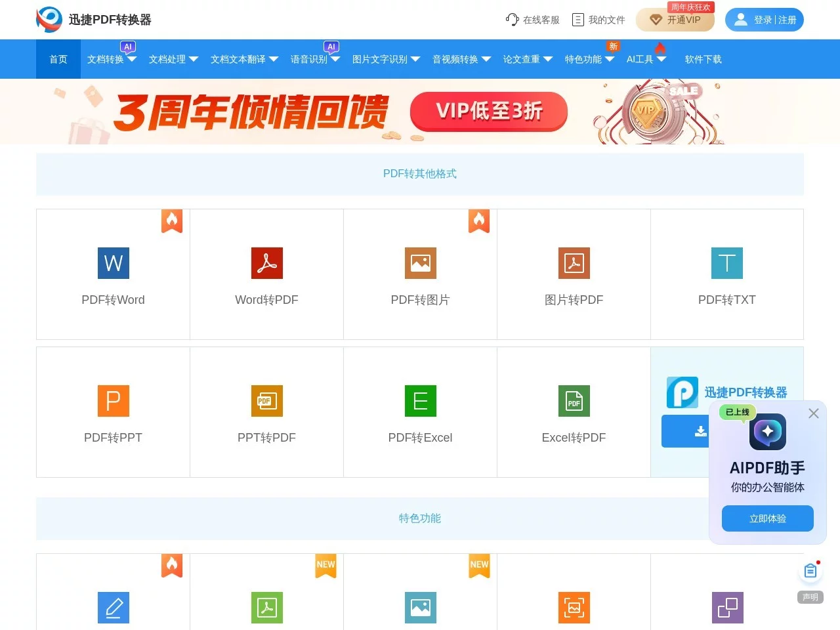Open 登录|注册 at top right

764,20
